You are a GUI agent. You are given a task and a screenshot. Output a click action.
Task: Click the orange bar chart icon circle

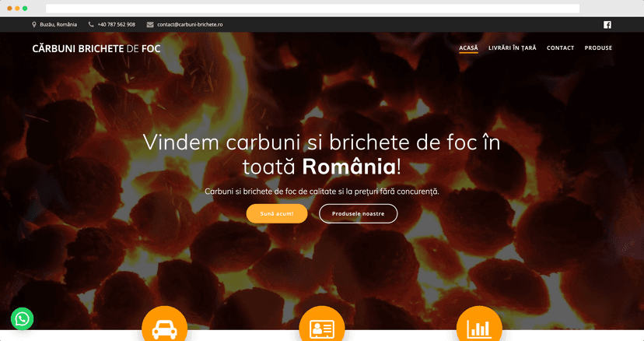tap(479, 325)
